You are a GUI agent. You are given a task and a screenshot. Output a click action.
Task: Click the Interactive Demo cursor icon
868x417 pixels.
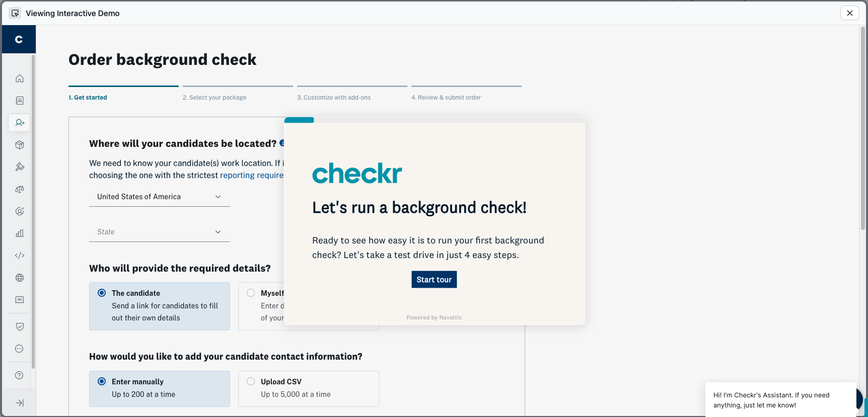[x=15, y=13]
